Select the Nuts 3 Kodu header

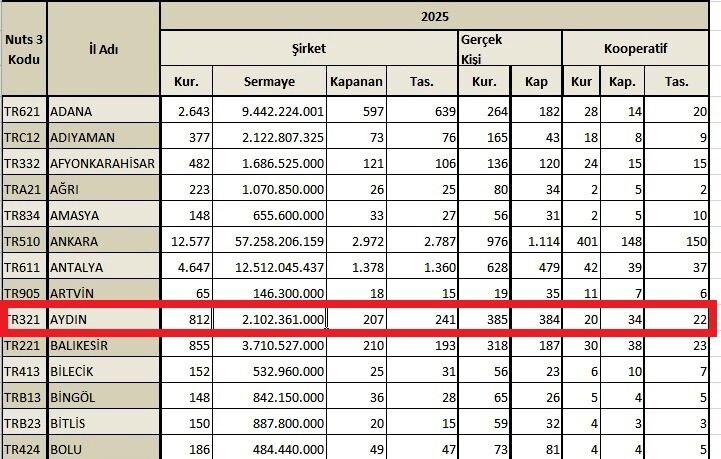24,49
